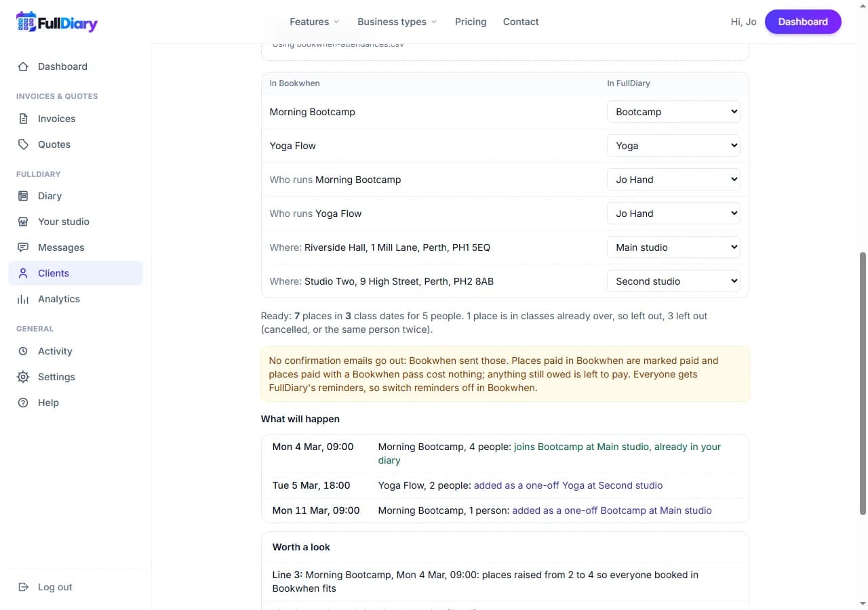Image resolution: width=868 pixels, height=610 pixels.
Task: Click the 'In FullDiary' column header
Action: point(629,83)
